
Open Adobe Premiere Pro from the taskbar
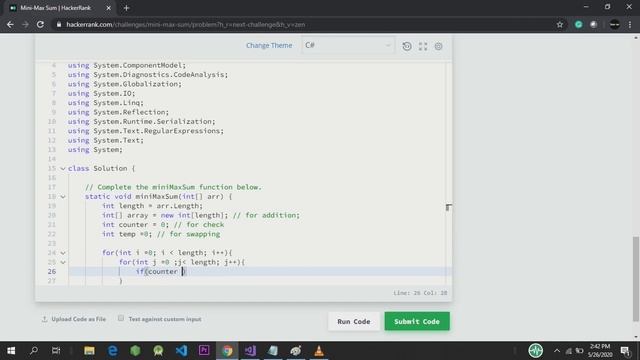204,351
